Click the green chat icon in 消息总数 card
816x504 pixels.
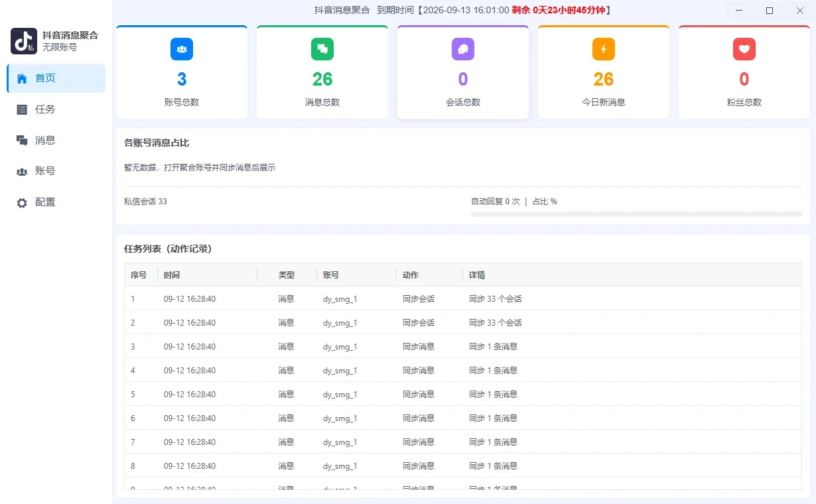pyautogui.click(x=322, y=49)
